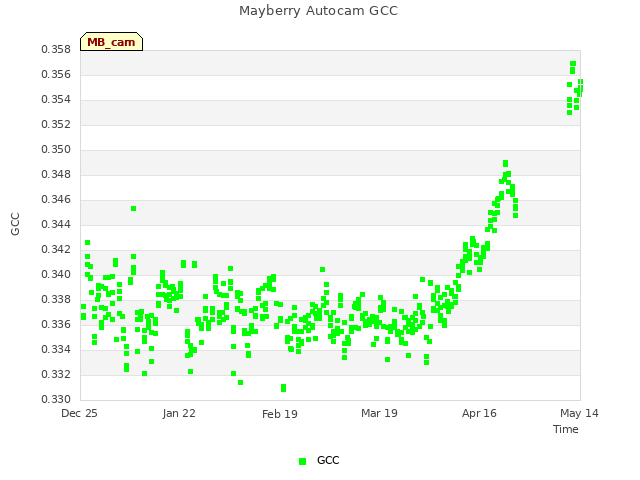Click the green GCC legend swatch
Screen dimensions: 640x480
coord(302,461)
